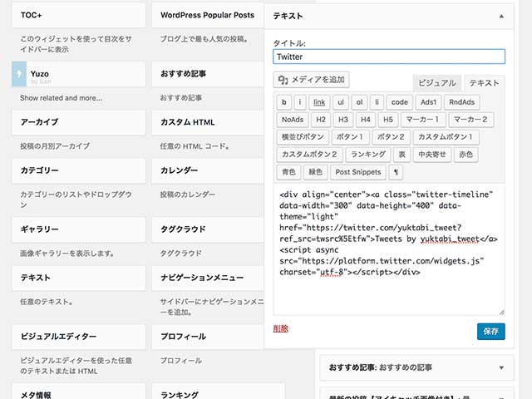Open the おすすめ記事: おすすめの記事 sidebar widget
The image size is (532, 399).
417,367
